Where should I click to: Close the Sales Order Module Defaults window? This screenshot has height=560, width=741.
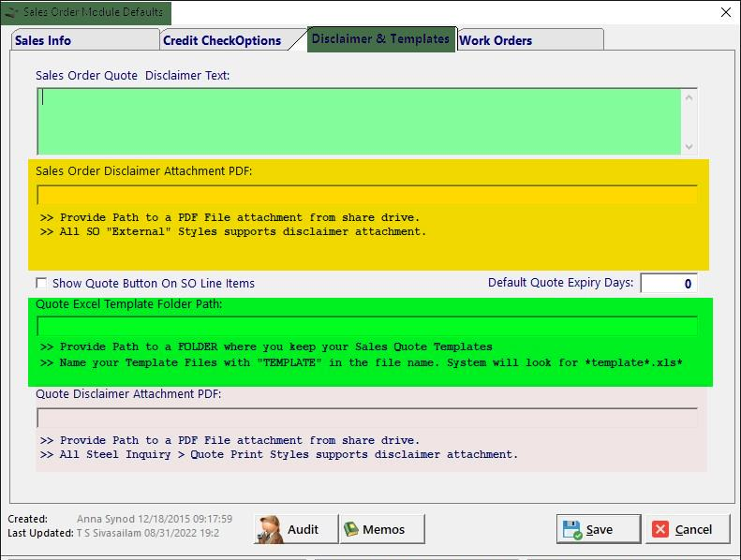pos(726,12)
